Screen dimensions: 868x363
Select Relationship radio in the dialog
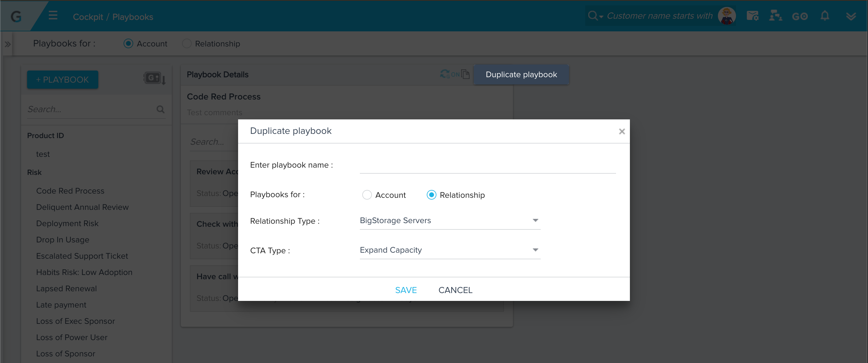coord(431,195)
